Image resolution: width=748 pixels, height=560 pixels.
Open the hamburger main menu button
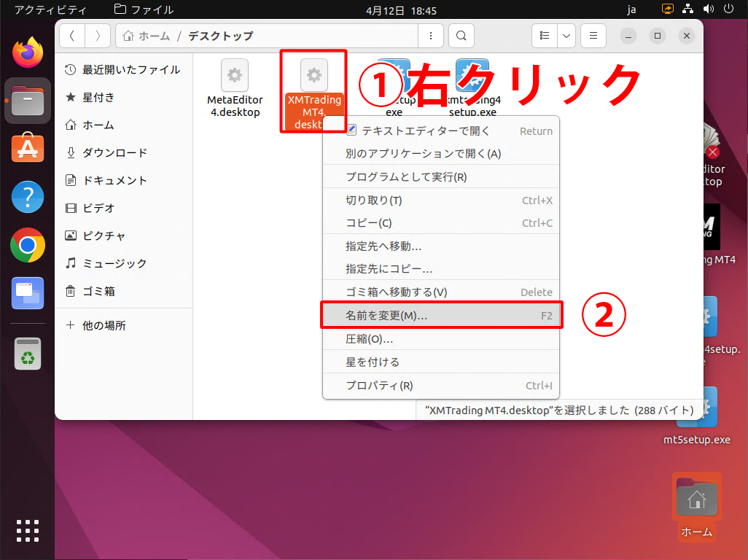(x=593, y=36)
